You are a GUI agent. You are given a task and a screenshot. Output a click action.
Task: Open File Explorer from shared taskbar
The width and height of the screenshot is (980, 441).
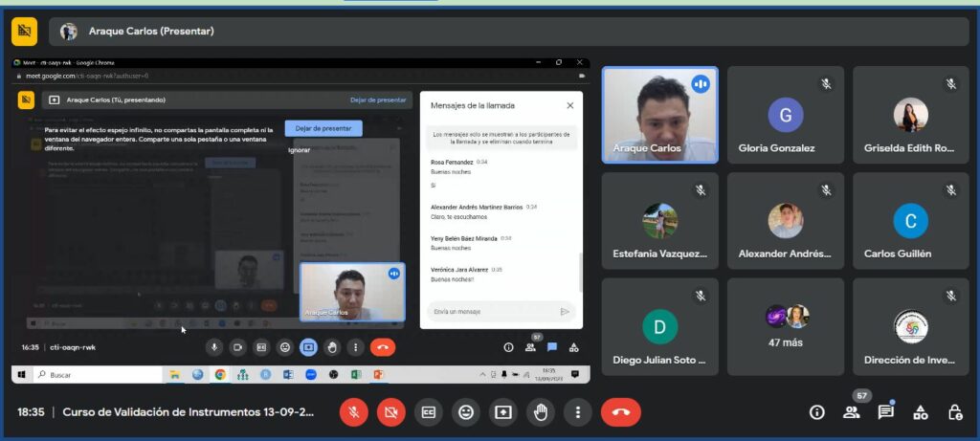(175, 375)
